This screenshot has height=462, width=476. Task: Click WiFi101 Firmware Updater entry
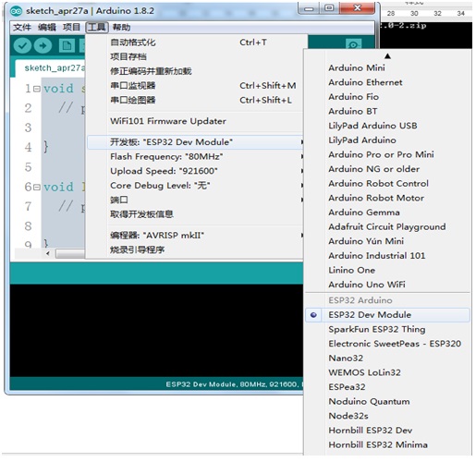click(x=168, y=121)
